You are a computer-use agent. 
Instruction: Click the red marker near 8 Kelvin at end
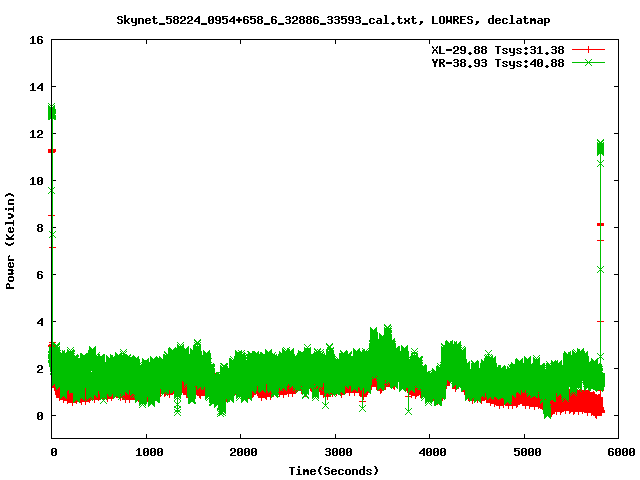pyautogui.click(x=600, y=224)
